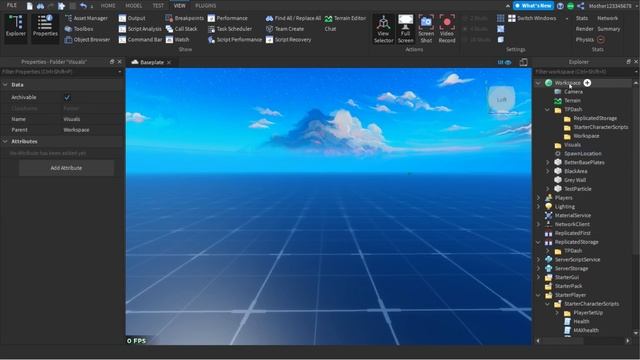Select the Grey Wall item in Explorer
The width and height of the screenshot is (640, 360).
575,180
